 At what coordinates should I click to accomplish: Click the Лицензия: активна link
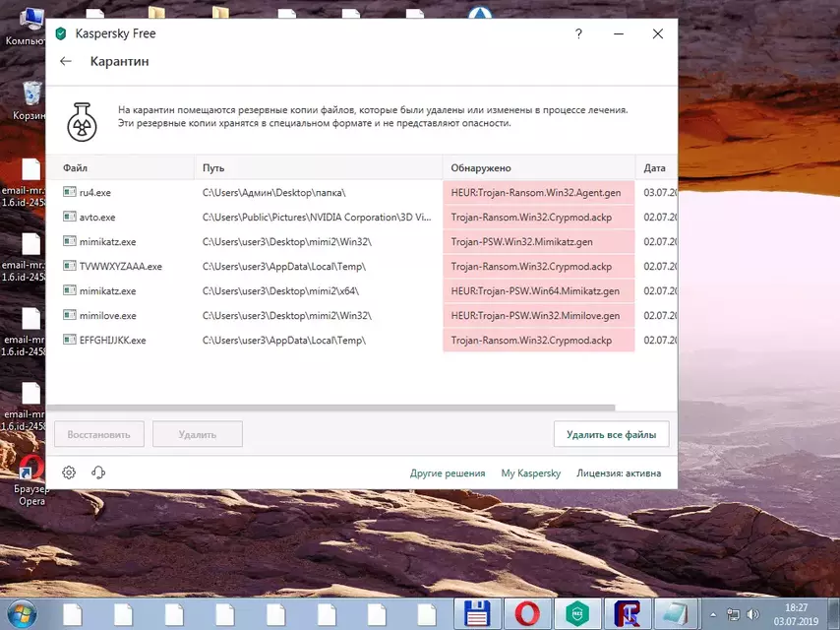(x=619, y=473)
